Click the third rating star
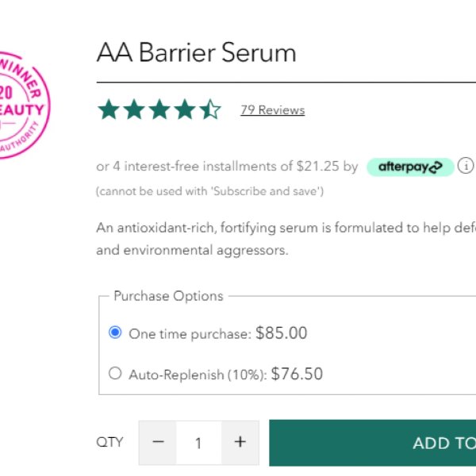The height and width of the screenshot is (476, 476). (159, 109)
